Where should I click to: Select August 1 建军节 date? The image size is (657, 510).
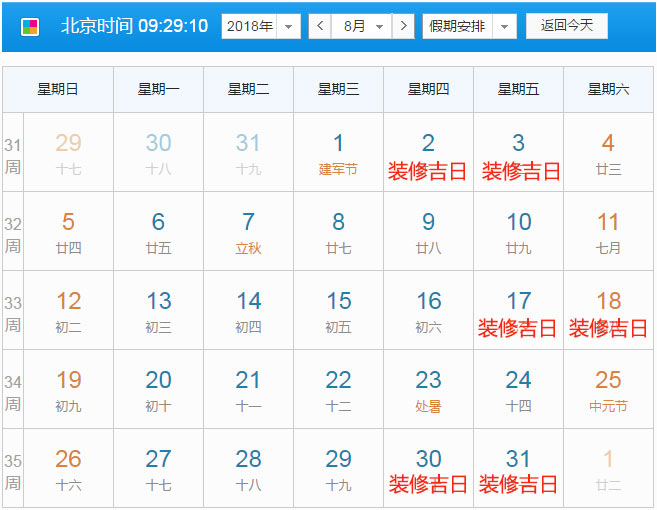point(338,153)
